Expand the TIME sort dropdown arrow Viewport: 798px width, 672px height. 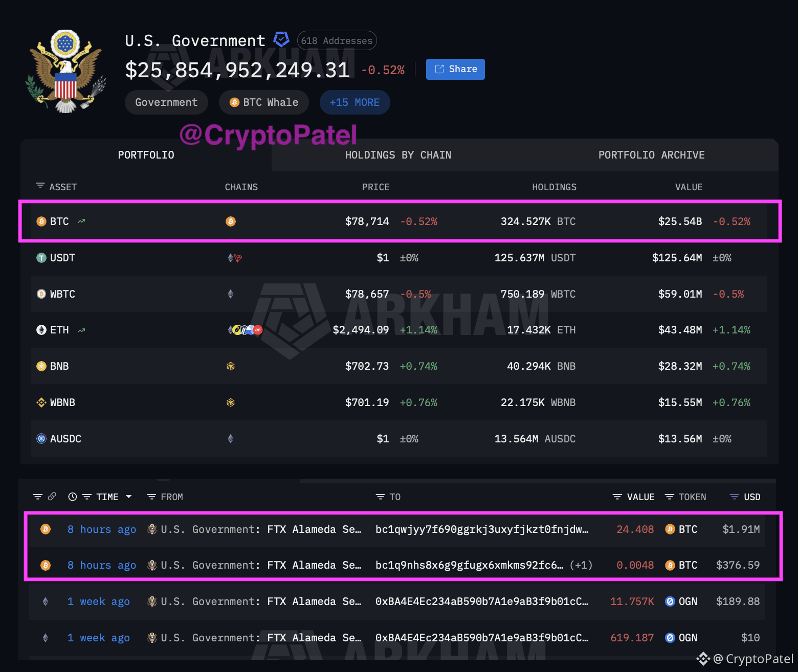point(129,497)
